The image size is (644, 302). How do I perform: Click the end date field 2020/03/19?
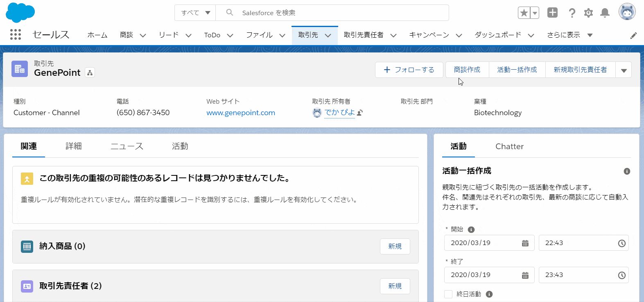point(489,275)
